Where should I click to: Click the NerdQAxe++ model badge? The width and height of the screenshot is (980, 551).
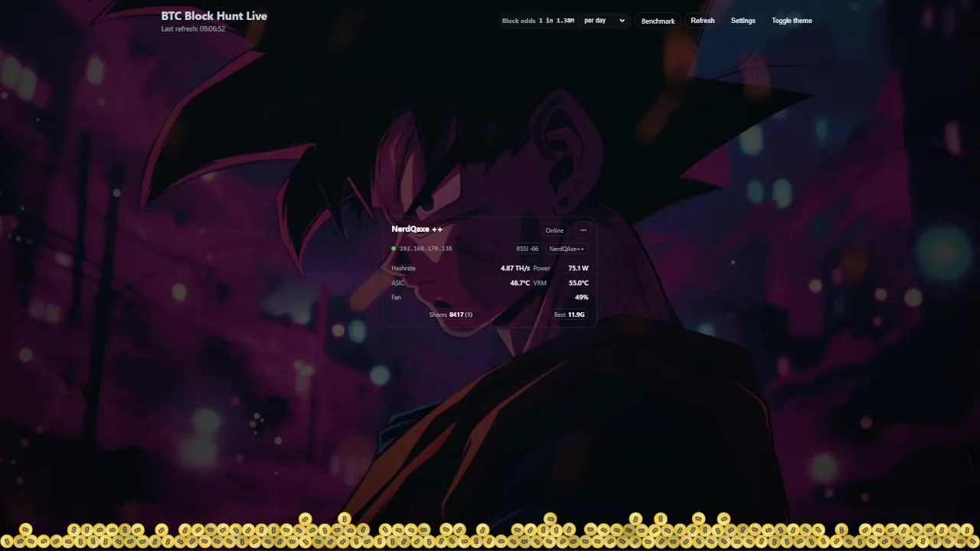pos(567,249)
